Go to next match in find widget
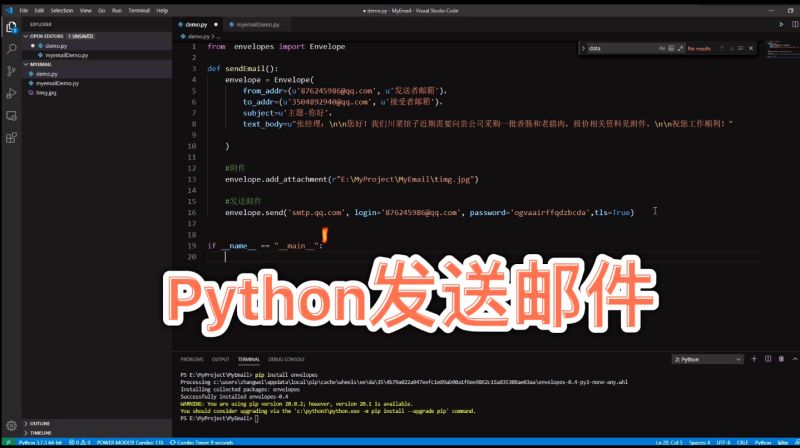Screen dimensions: 800x448 tap(731, 48)
